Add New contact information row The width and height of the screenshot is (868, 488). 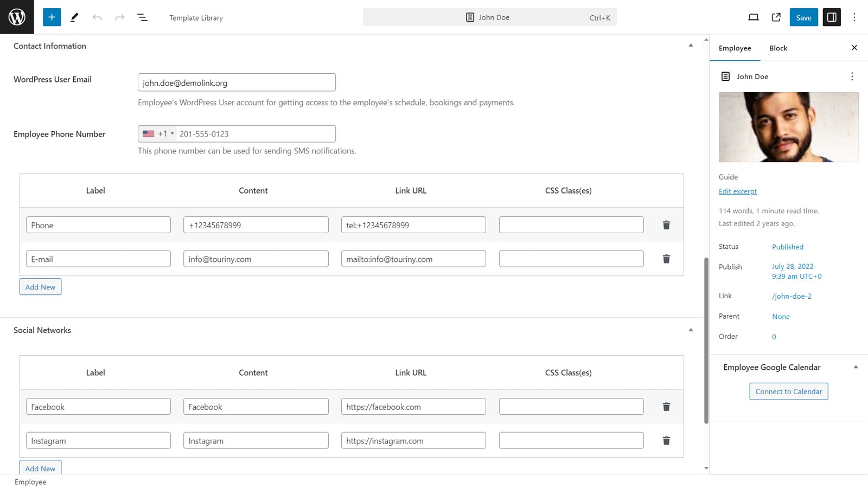pyautogui.click(x=40, y=287)
